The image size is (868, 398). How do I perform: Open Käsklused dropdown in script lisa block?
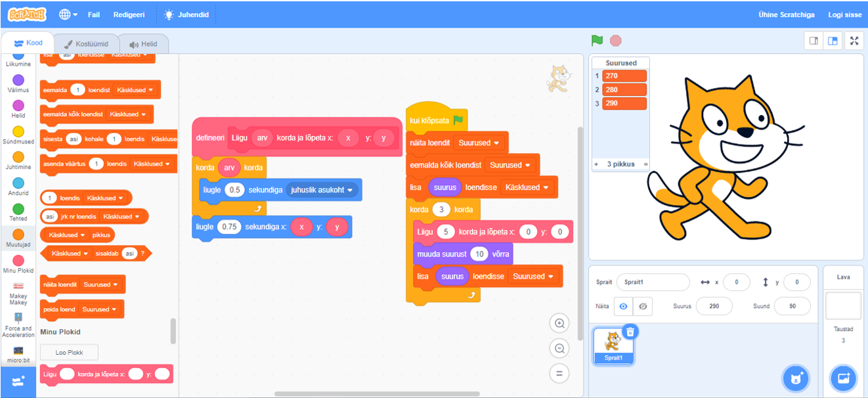coord(526,187)
